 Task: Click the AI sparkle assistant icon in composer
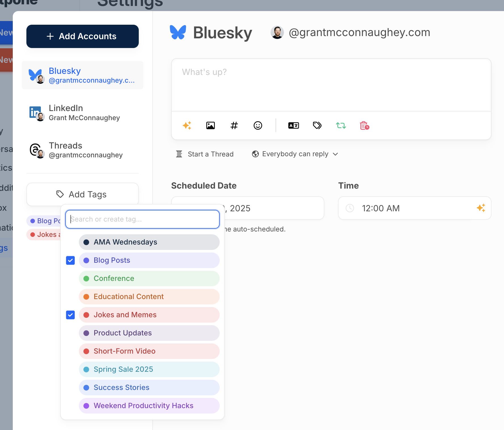(187, 125)
